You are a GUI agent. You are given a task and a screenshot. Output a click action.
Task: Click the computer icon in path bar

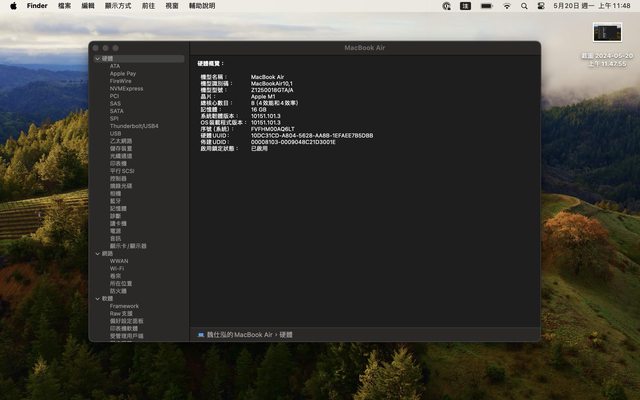[x=201, y=334]
